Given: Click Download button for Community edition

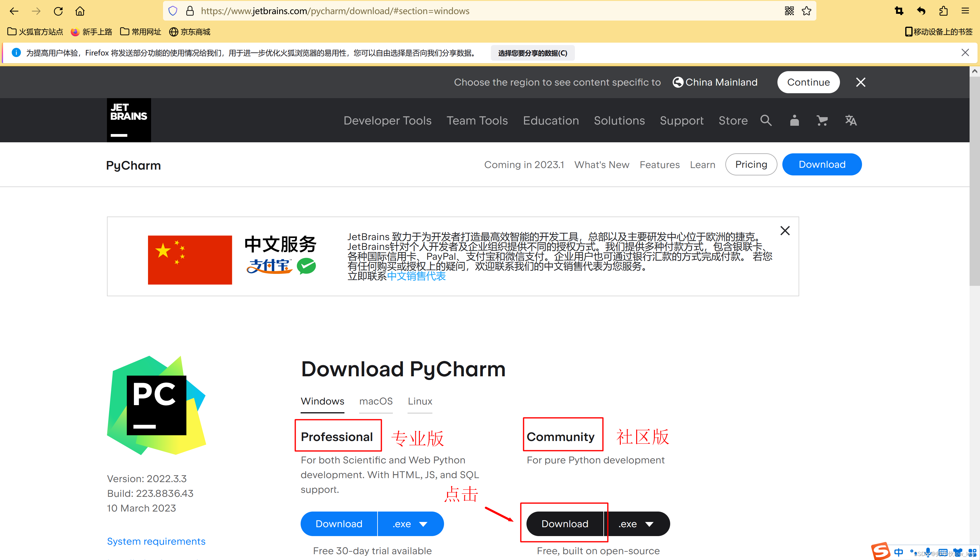Looking at the screenshot, I should click(x=564, y=523).
